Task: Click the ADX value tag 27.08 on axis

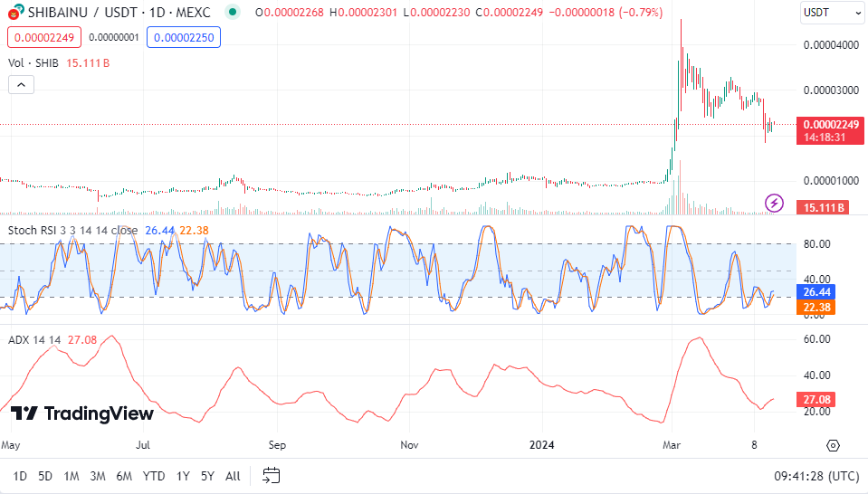Action: 816,399
